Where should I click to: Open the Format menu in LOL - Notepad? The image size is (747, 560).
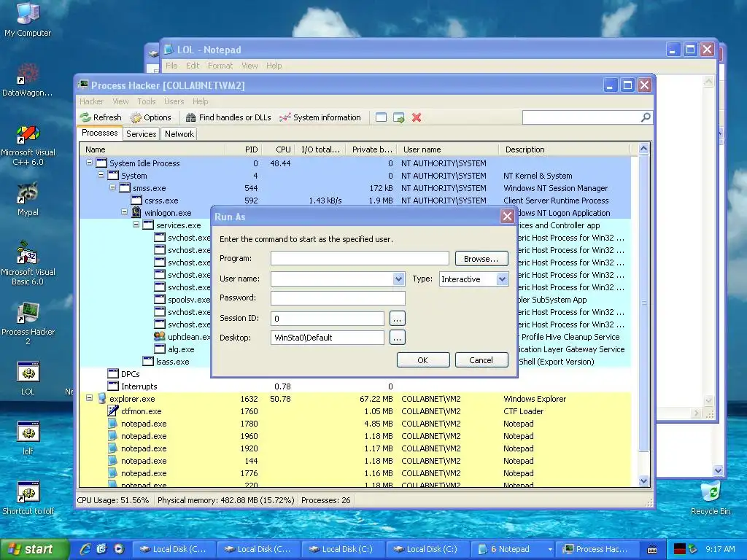pos(220,66)
